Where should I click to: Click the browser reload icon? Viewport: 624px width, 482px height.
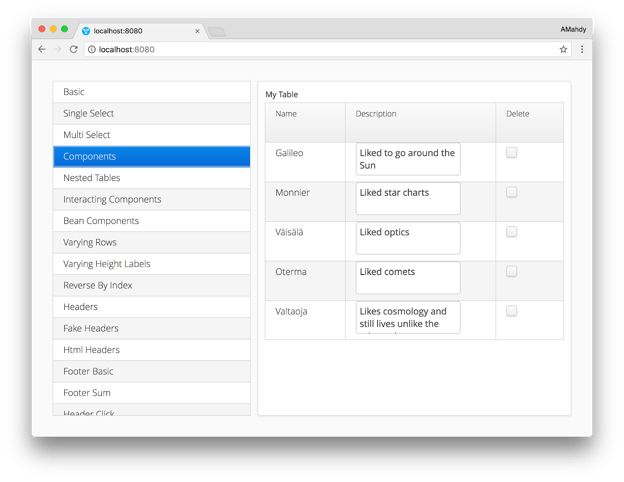73,49
